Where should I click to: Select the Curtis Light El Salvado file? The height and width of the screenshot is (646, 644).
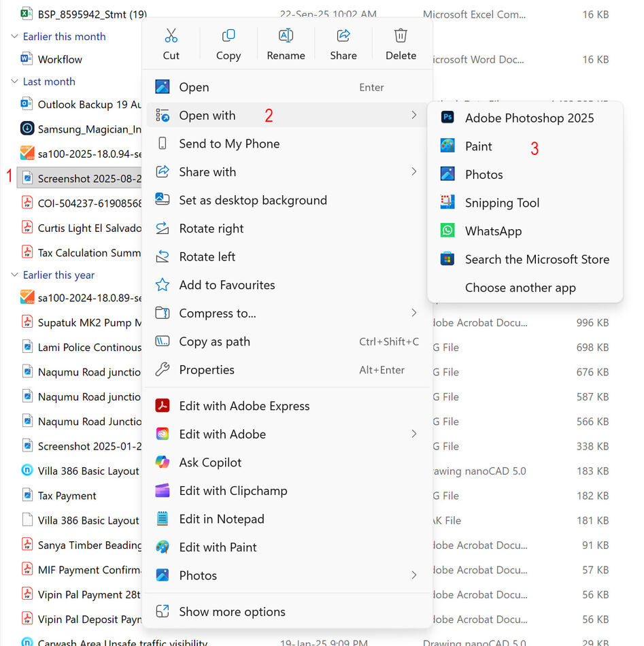(81, 228)
